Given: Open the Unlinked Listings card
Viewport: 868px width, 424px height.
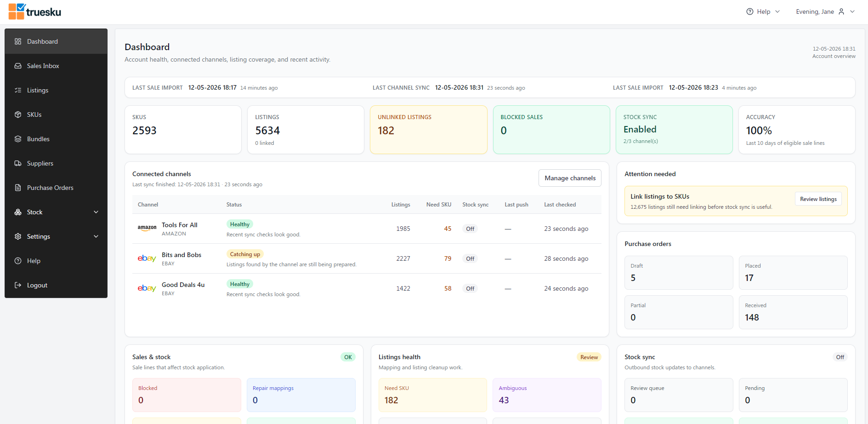Looking at the screenshot, I should point(428,130).
